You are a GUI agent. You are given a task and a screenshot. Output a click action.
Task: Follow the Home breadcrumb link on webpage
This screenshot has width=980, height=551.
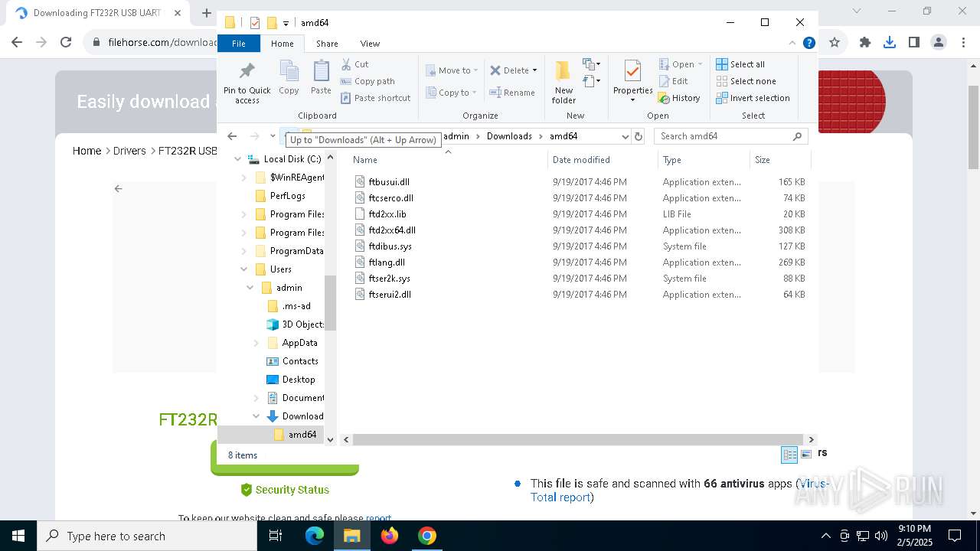click(x=87, y=151)
